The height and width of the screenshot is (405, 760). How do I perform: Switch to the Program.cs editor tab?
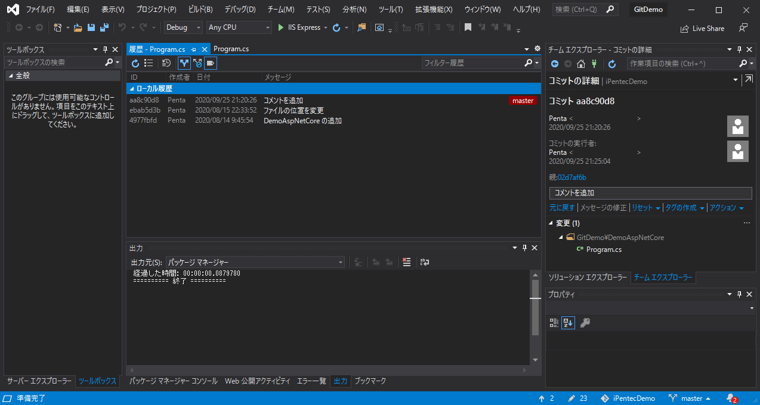click(231, 49)
